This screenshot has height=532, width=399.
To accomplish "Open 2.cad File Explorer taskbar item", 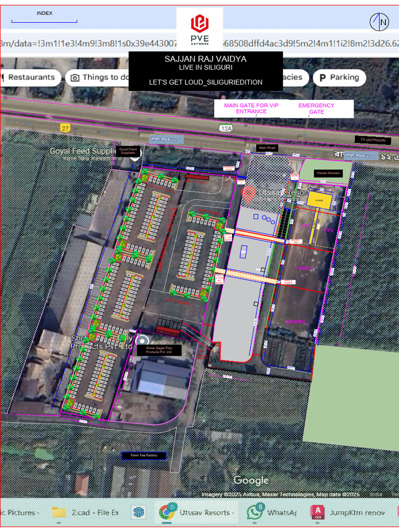I will pyautogui.click(x=95, y=512).
